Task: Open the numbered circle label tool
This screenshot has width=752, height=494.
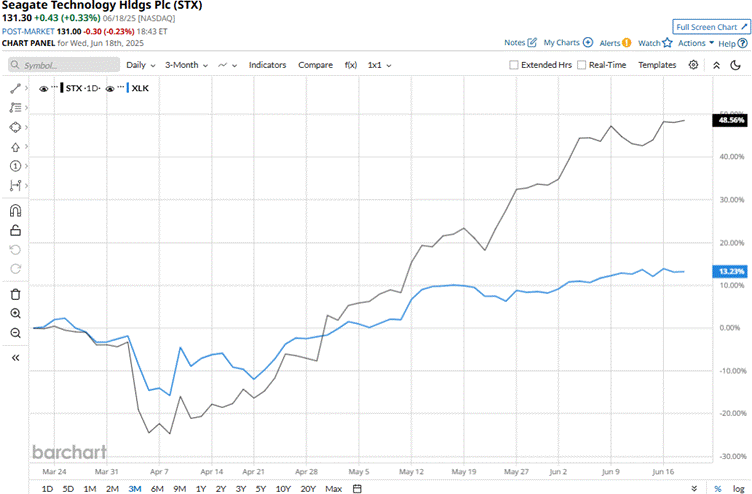Action: [x=15, y=166]
